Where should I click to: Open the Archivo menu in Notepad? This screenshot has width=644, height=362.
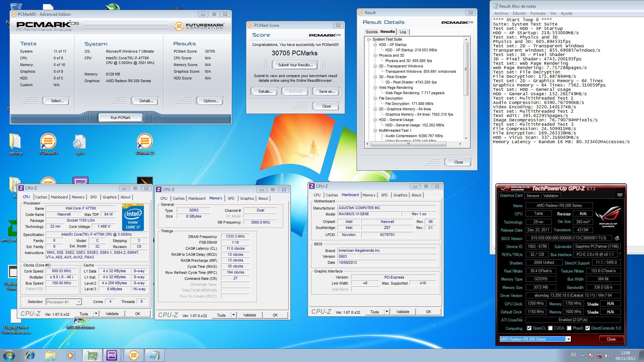coord(501,13)
